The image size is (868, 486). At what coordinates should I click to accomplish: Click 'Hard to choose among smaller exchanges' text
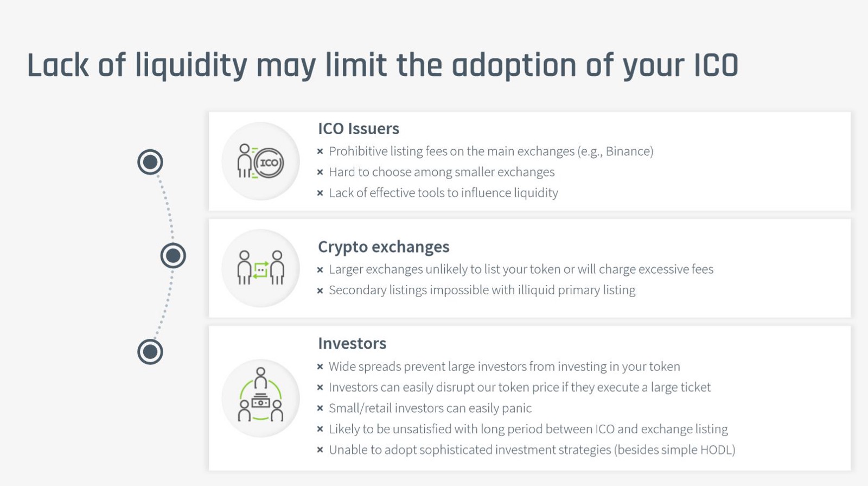tap(442, 172)
